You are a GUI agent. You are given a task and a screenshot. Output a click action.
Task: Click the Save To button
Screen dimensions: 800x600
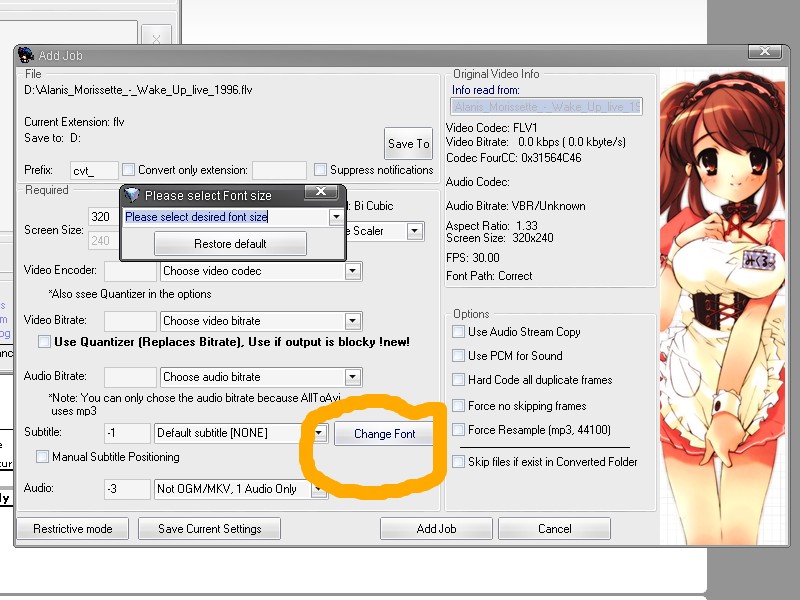click(x=408, y=144)
